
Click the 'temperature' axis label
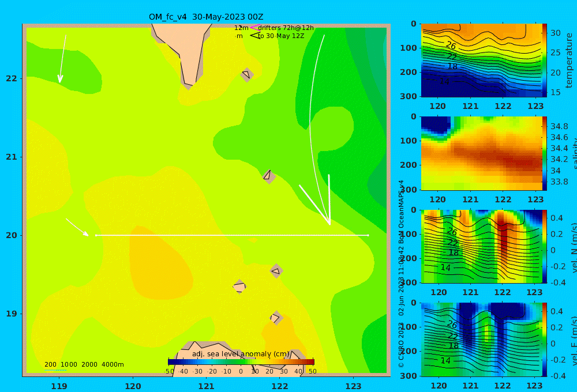click(569, 61)
